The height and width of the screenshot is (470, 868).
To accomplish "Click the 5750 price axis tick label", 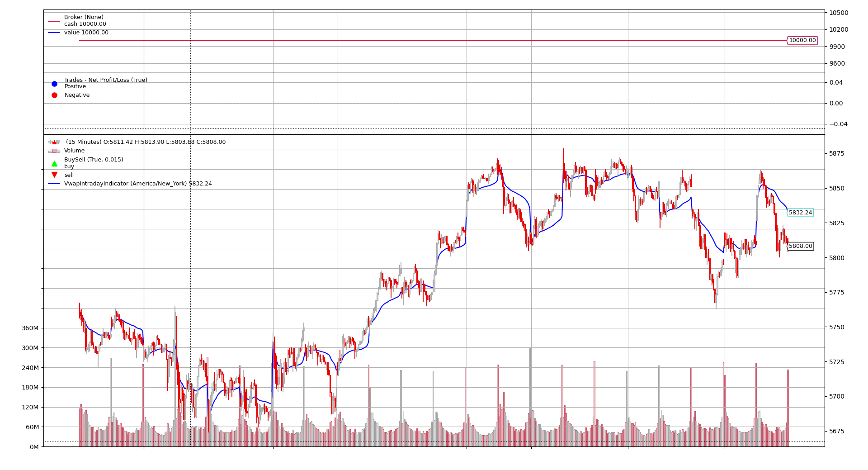I will coord(837,327).
